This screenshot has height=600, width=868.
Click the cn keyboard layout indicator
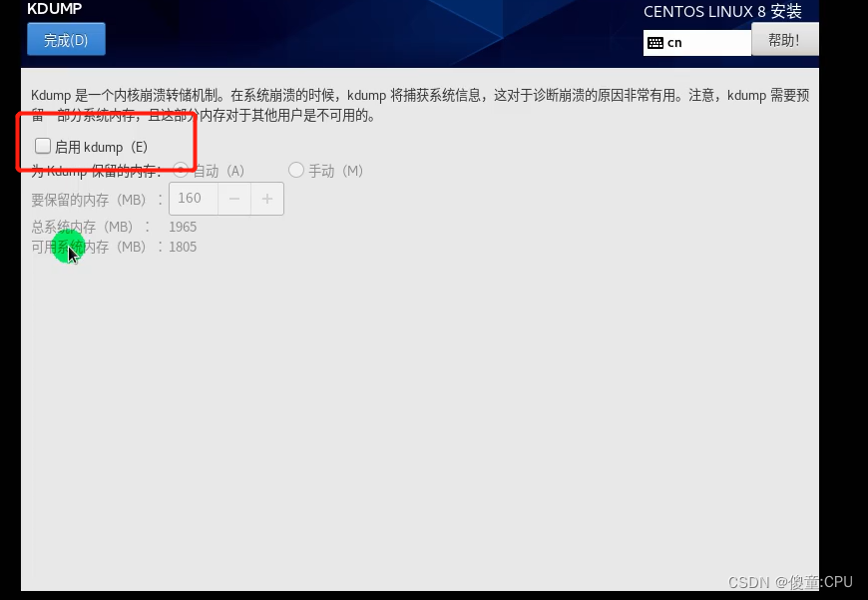(697, 43)
